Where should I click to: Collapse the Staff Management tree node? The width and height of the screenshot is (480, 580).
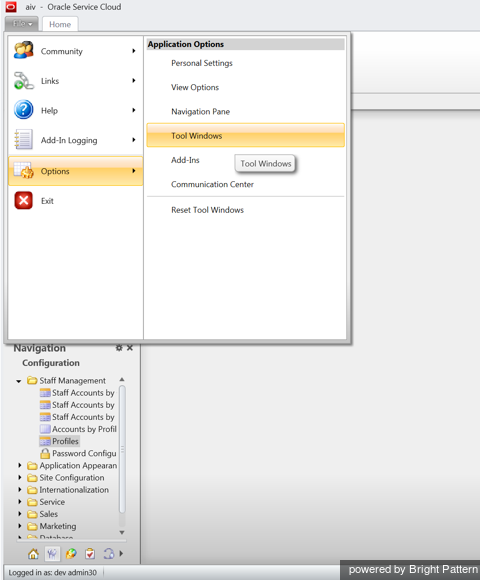tap(18, 381)
